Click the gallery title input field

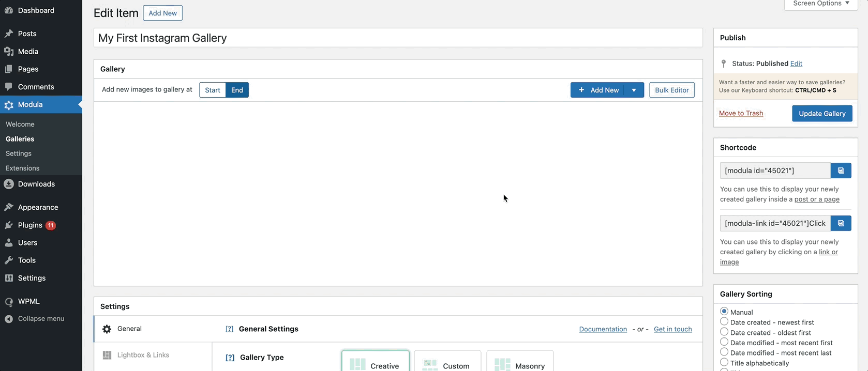(x=397, y=38)
